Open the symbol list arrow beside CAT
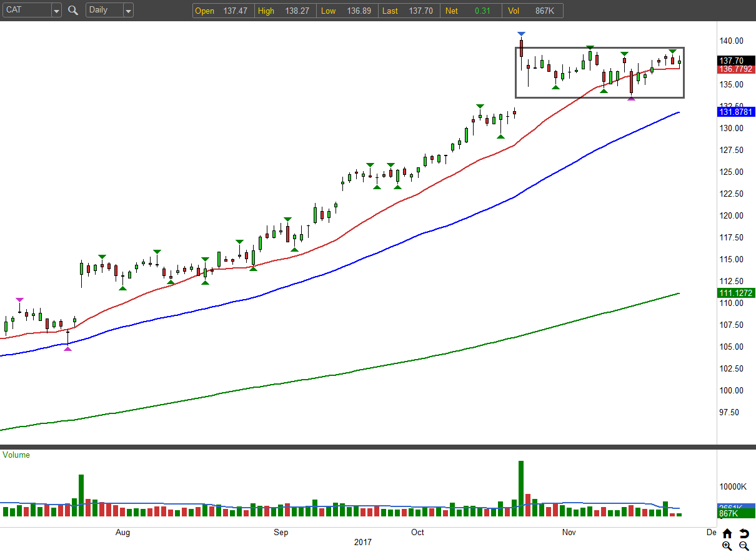 click(56, 11)
